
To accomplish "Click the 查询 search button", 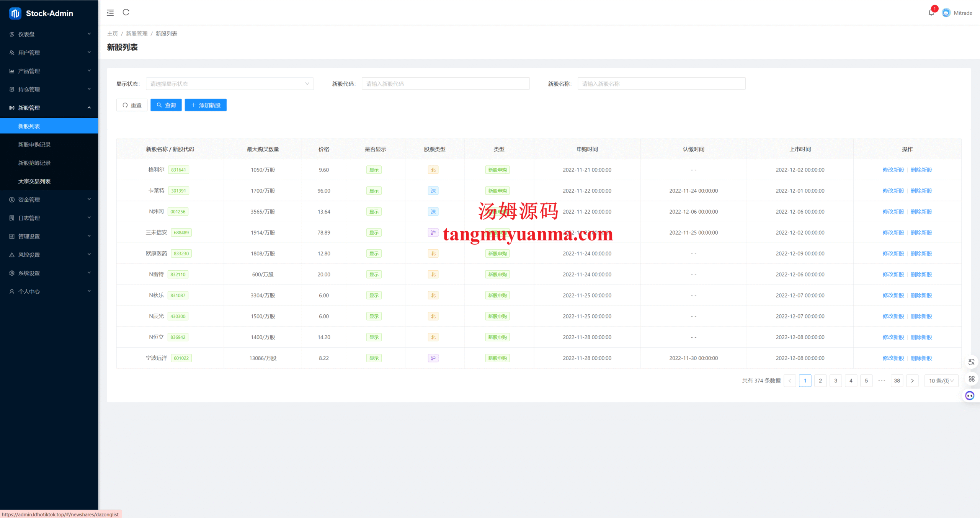I will (166, 105).
